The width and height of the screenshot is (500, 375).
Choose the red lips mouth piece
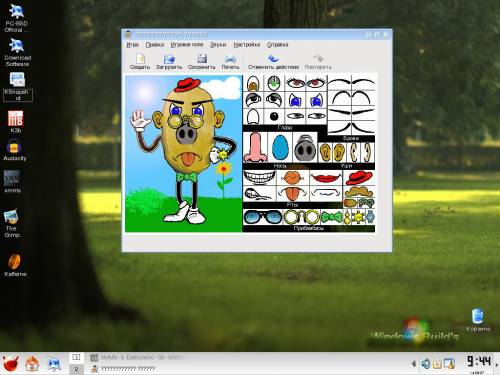point(326,178)
